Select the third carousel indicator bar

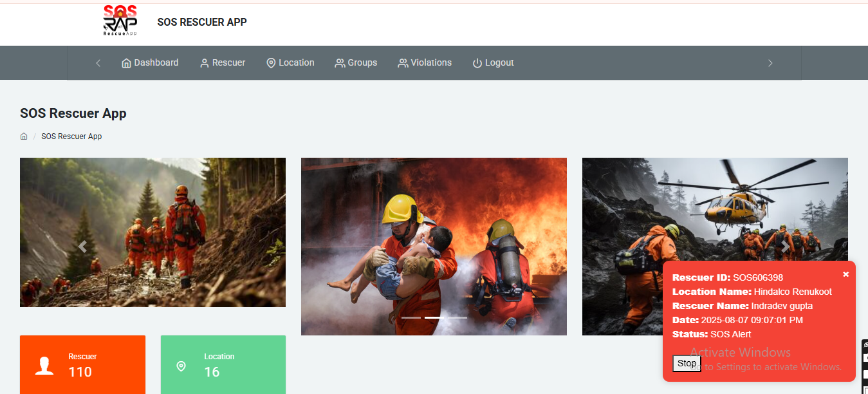457,318
